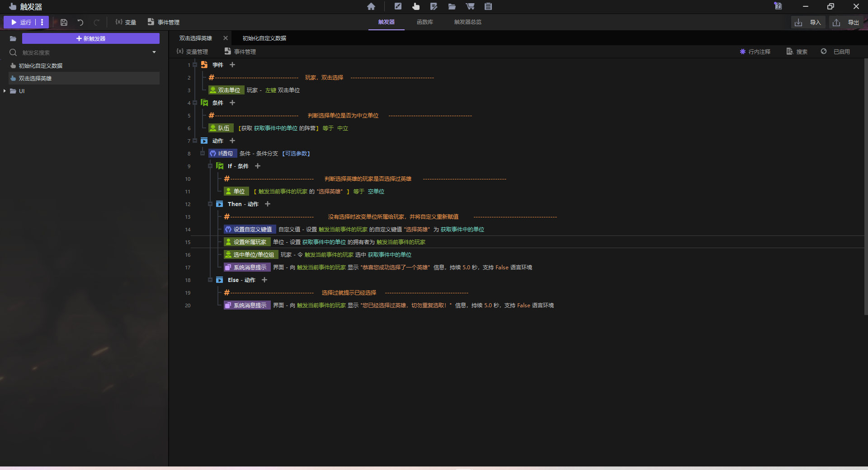The width and height of the screenshot is (868, 470).
Task: Add a new condition with plus beside 条件
Action: pyautogui.click(x=232, y=103)
